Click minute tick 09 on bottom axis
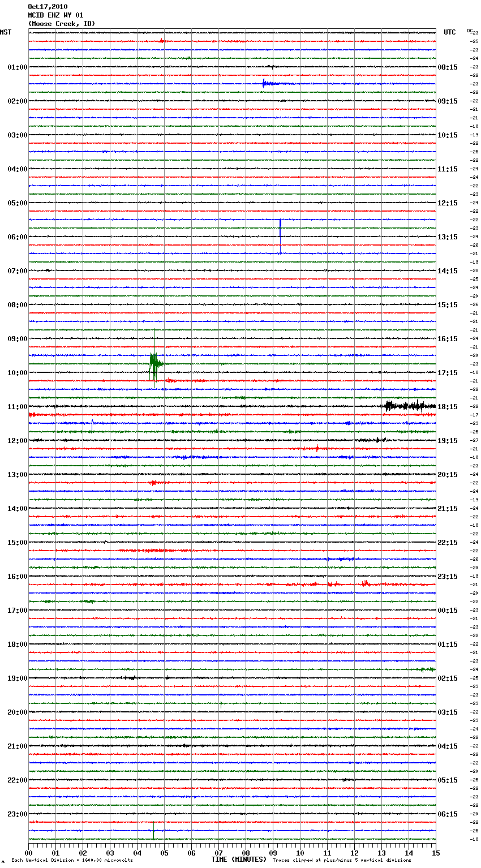The height and width of the screenshot is (868, 481). (x=273, y=853)
